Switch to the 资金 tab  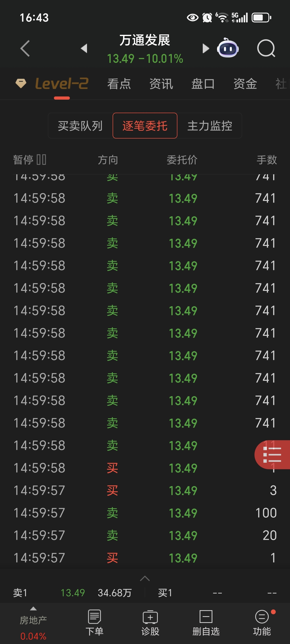point(245,84)
